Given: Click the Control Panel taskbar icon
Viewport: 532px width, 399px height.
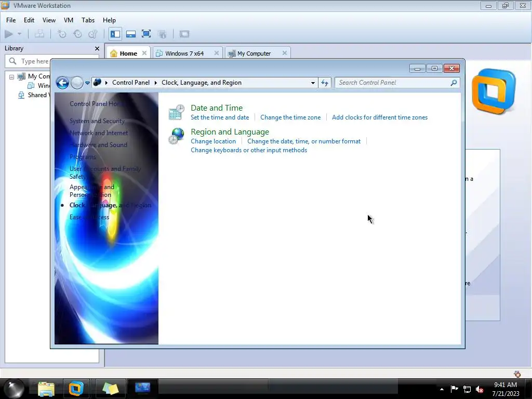Looking at the screenshot, I should [x=142, y=388].
